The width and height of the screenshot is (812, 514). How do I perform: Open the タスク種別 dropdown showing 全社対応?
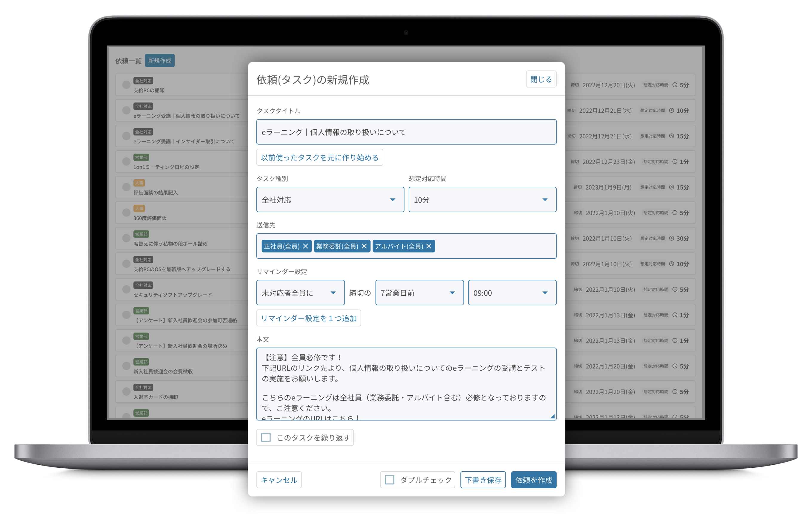[x=330, y=199]
